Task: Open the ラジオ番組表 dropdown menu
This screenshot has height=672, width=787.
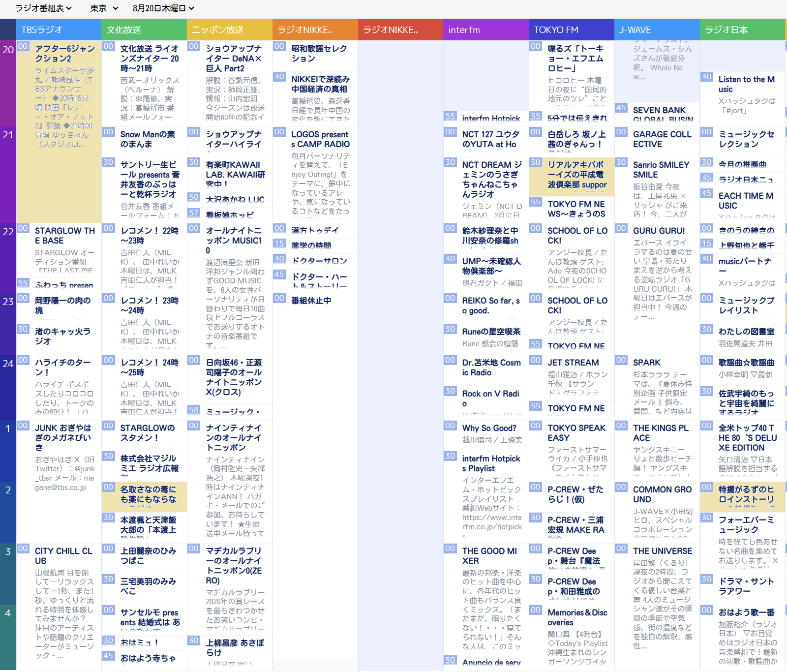Action: click(43, 8)
